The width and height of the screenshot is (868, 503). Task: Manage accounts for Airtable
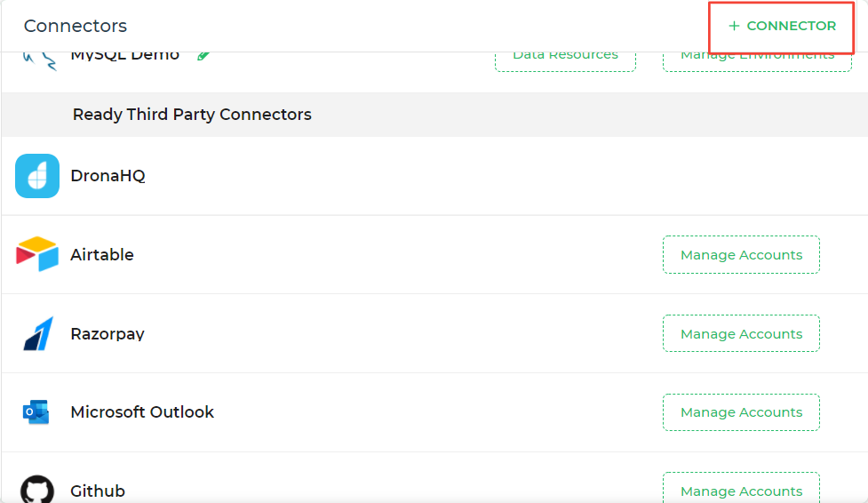point(741,255)
